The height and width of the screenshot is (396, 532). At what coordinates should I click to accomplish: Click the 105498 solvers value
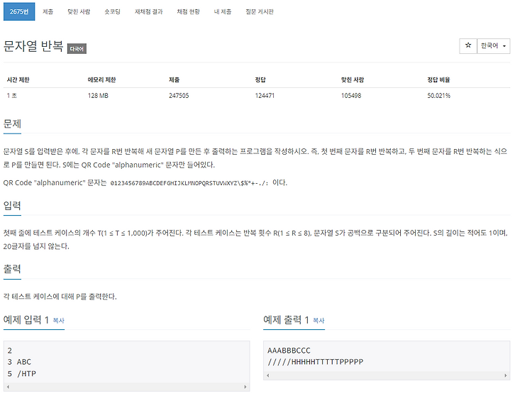[351, 96]
